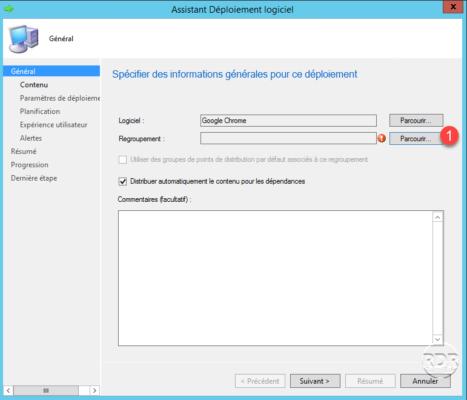Click the sidebar horizontal scroll right arrow
Screen dimensions: 467x400
95,390
